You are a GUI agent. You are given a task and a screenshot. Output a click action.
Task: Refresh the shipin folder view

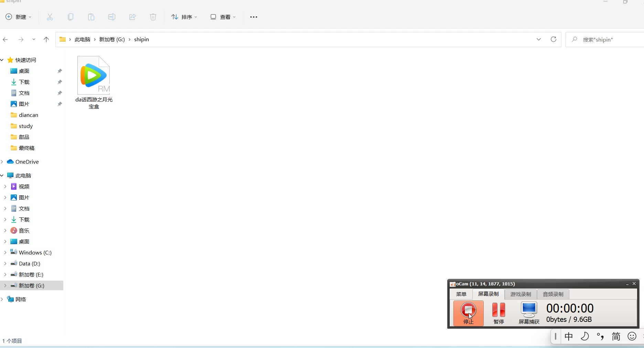(554, 40)
